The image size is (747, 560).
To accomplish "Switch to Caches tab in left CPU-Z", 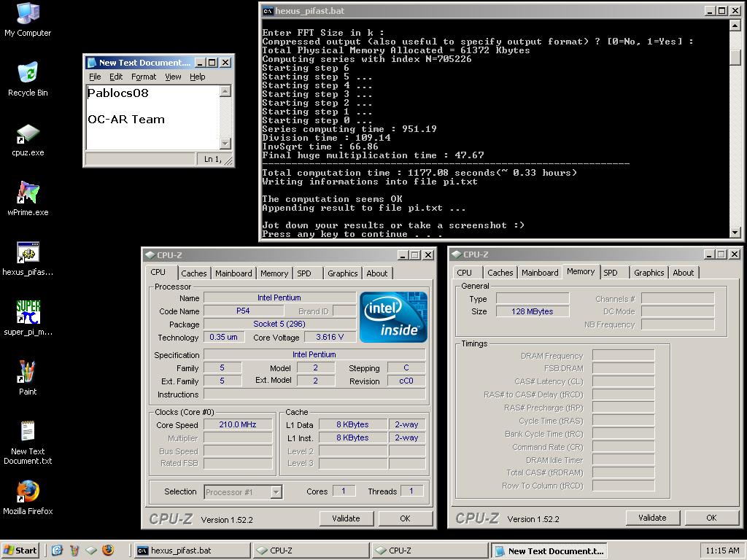I will pos(194,273).
